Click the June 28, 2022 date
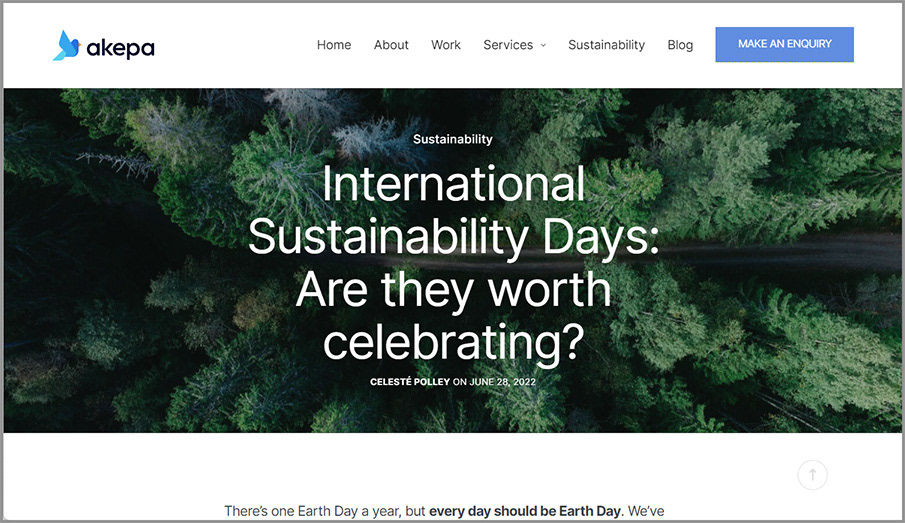This screenshot has height=523, width=905. point(502,382)
